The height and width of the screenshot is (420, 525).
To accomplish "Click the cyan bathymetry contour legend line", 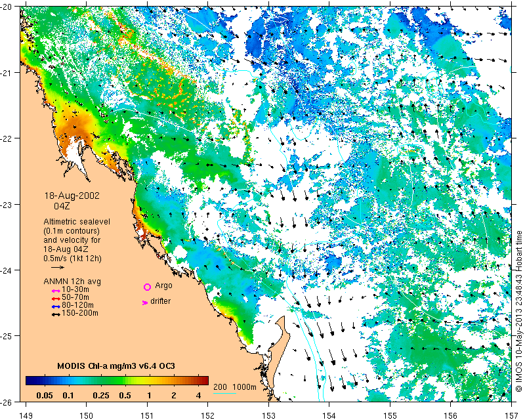I will coord(224,393).
